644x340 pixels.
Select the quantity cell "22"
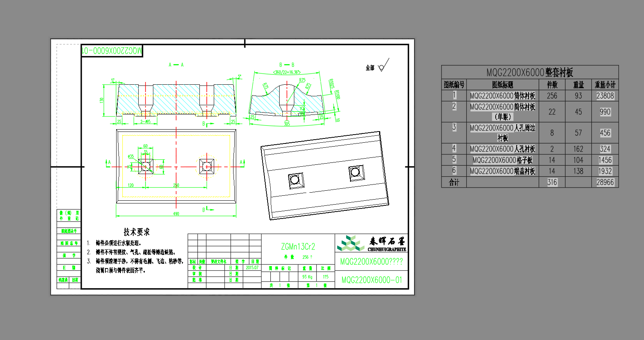click(x=552, y=112)
